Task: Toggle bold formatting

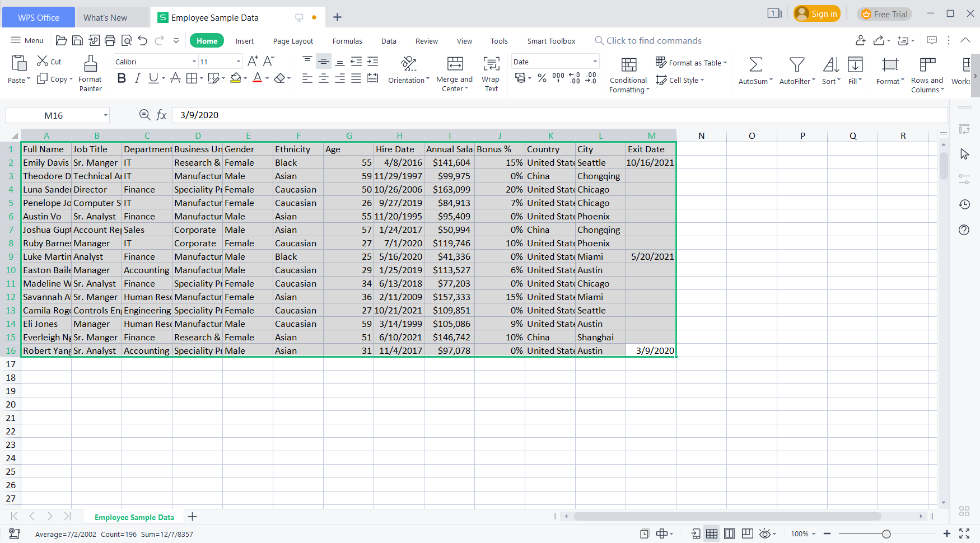Action: tap(122, 78)
